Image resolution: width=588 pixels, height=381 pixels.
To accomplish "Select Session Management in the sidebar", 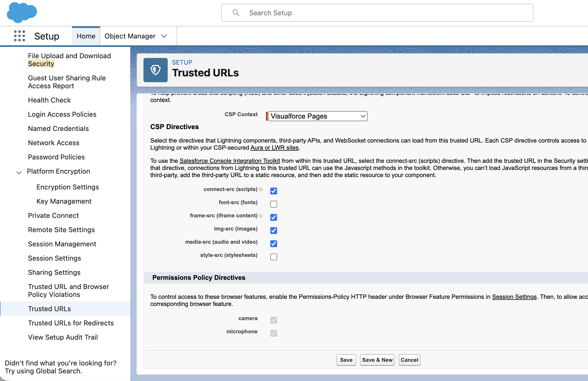I will [x=62, y=244].
